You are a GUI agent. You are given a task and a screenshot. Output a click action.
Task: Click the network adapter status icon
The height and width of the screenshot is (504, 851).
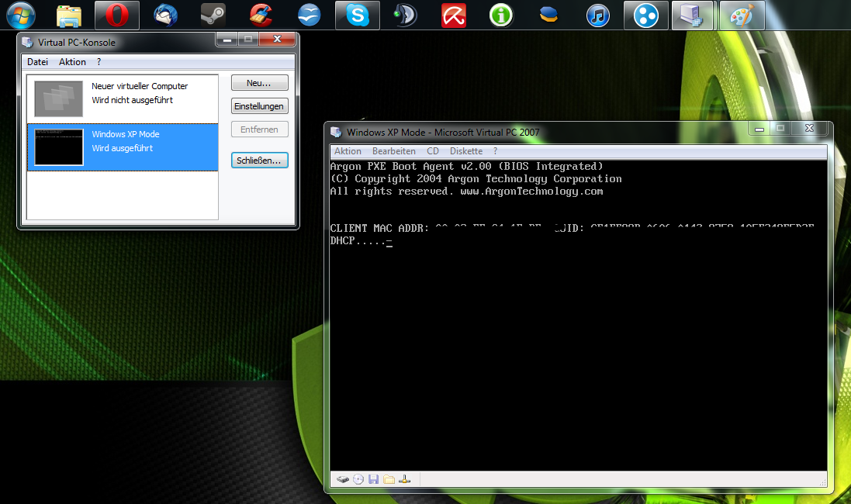404,479
